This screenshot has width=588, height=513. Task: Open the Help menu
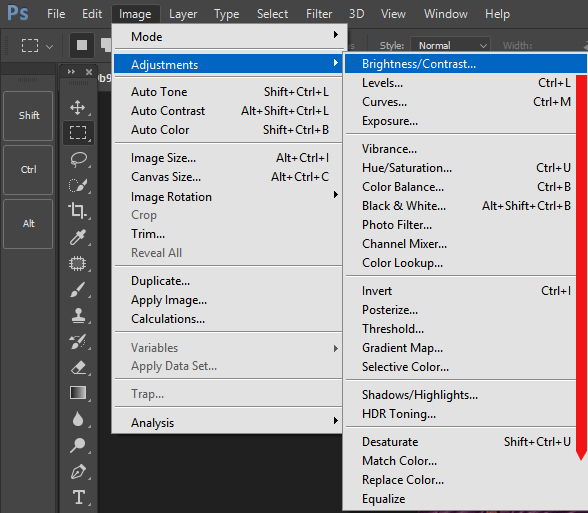pyautogui.click(x=497, y=14)
